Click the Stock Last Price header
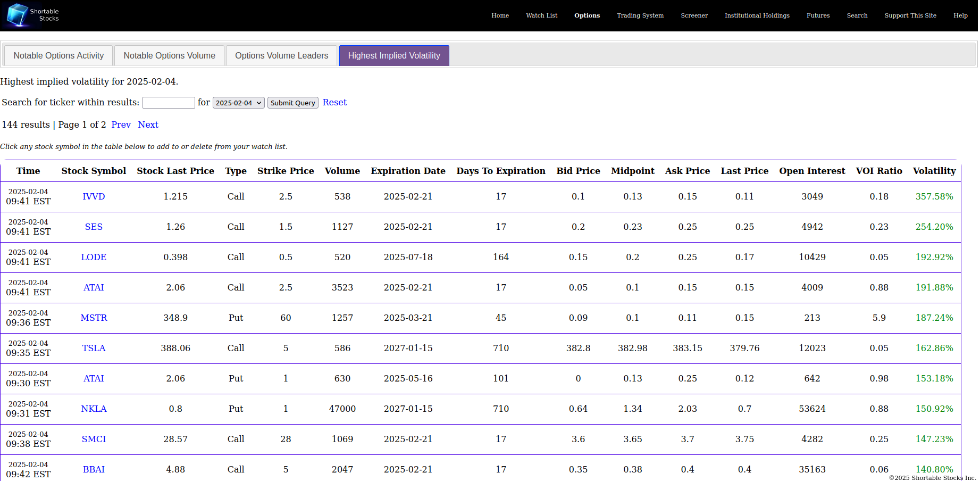This screenshot has width=980, height=481. [175, 171]
